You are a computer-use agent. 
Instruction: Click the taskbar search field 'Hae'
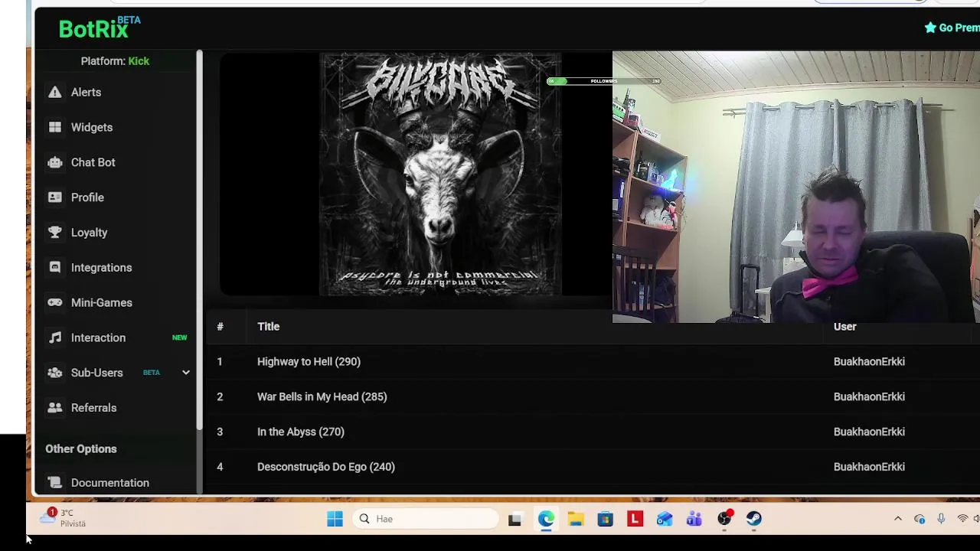point(426,519)
